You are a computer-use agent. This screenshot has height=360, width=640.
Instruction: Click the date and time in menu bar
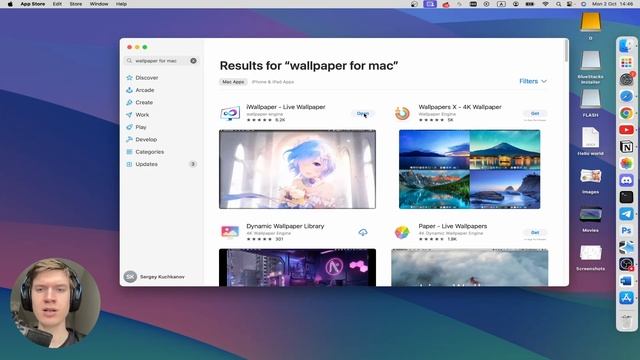tap(612, 4)
